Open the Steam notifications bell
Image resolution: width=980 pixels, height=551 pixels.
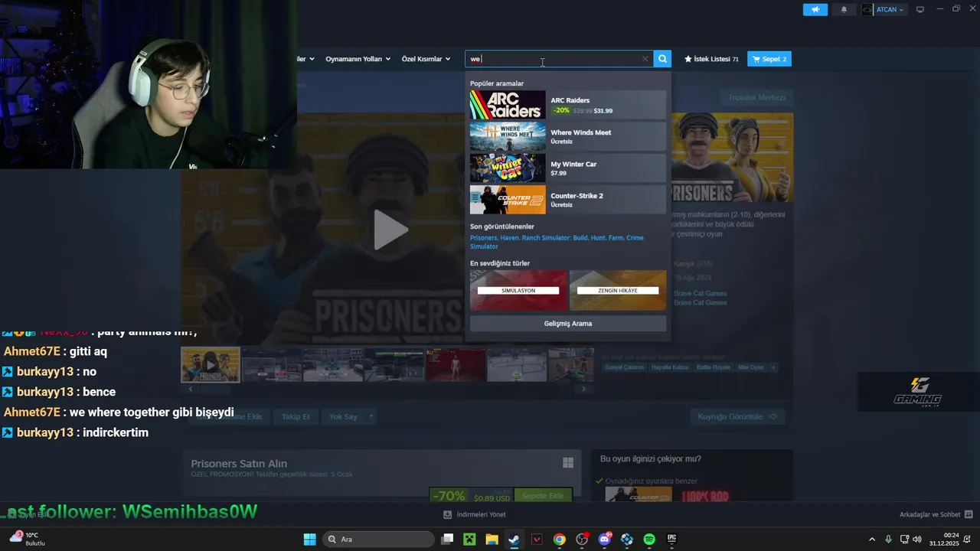click(844, 9)
